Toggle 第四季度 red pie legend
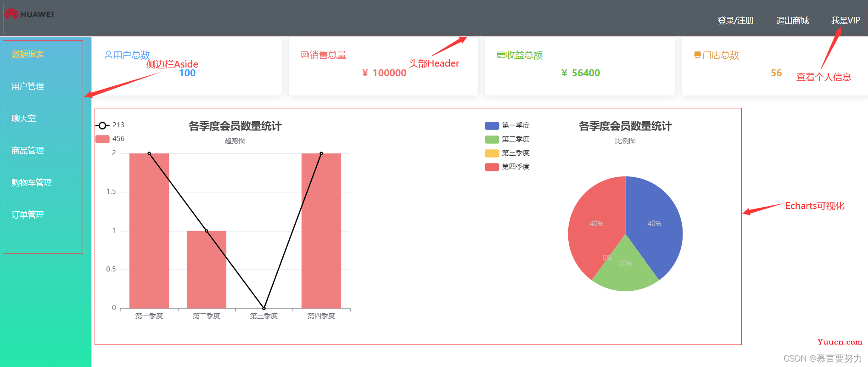This screenshot has height=367, width=868. tap(507, 167)
